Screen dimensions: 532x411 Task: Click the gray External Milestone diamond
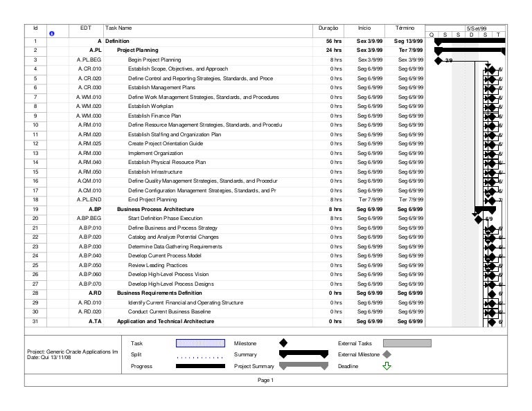(387, 354)
